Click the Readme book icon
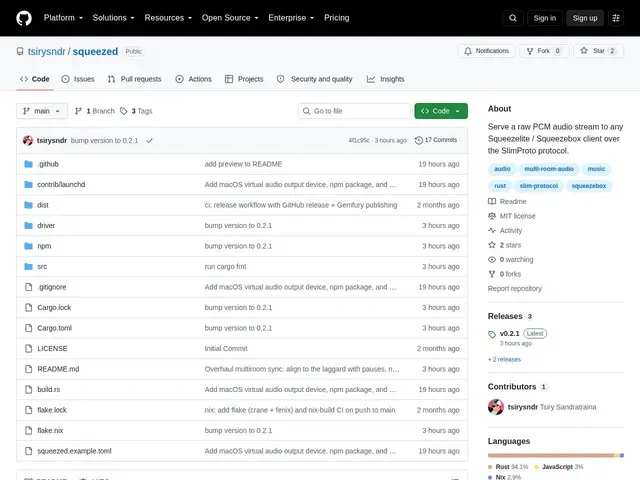 (x=492, y=202)
